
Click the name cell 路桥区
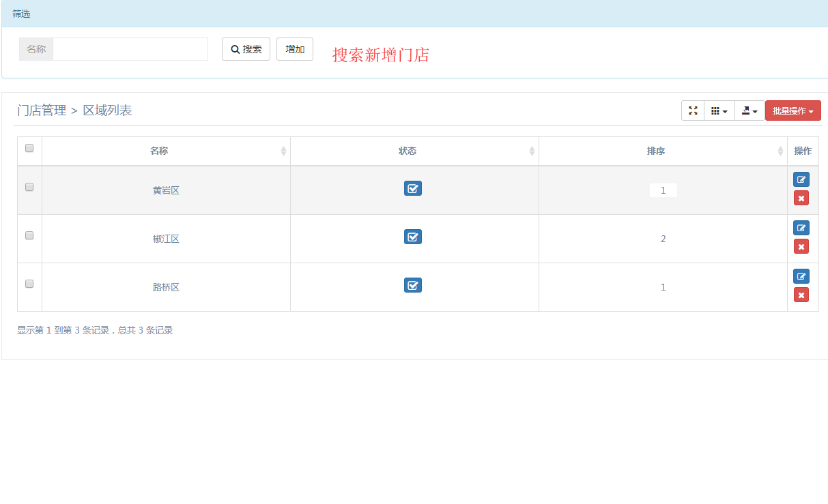[x=166, y=287]
